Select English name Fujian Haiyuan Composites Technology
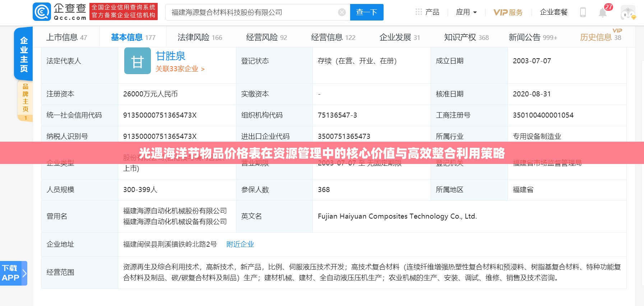Screen dimensions: 644x306 click(397, 216)
